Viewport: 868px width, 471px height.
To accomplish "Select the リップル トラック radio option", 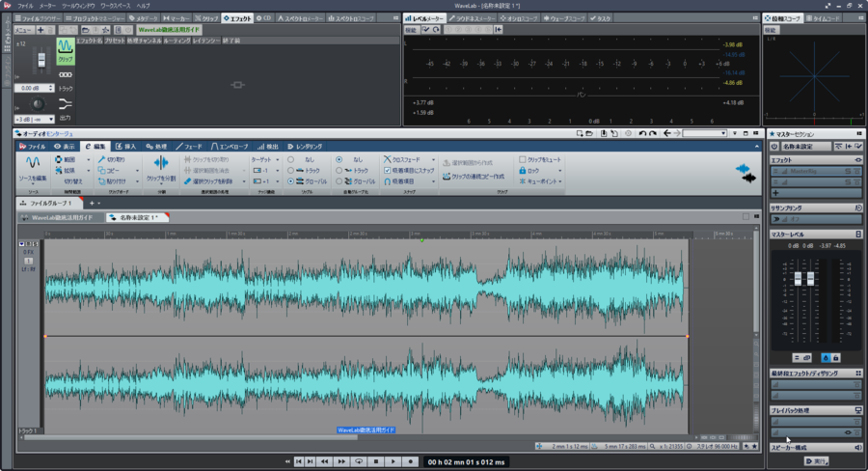I will pos(291,170).
